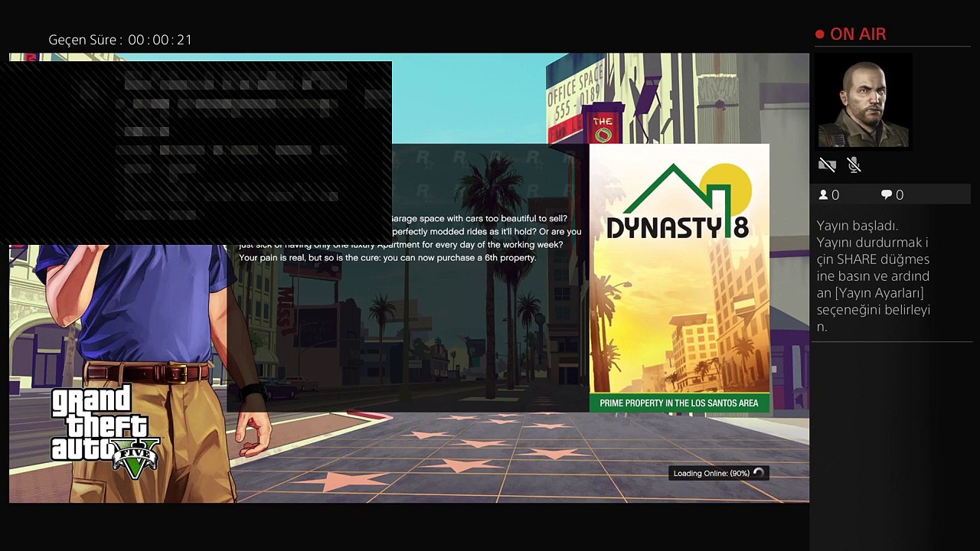The height and width of the screenshot is (551, 980).
Task: Click the muted microphone icon
Action: click(854, 165)
